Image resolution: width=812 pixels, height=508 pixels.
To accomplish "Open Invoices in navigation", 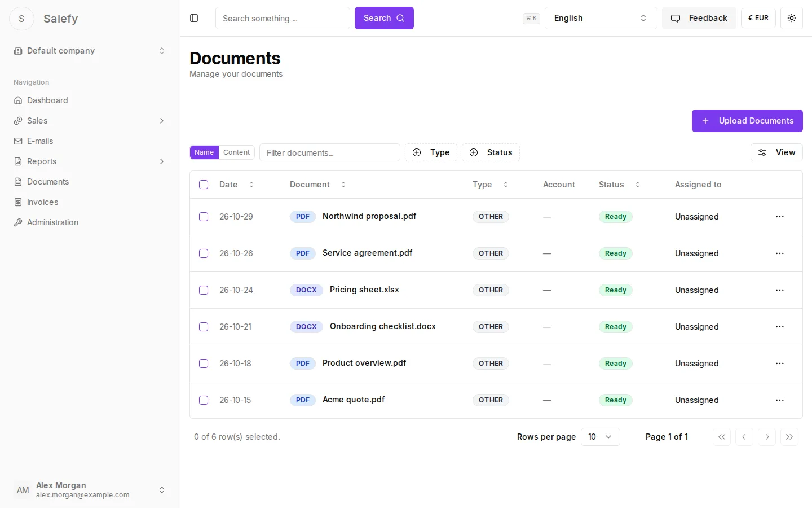I will point(90,202).
